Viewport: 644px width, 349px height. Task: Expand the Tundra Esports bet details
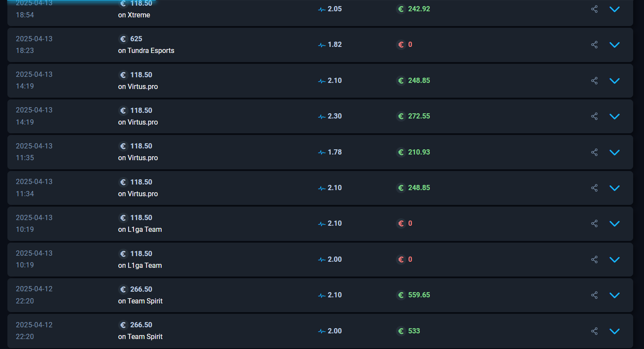(614, 45)
